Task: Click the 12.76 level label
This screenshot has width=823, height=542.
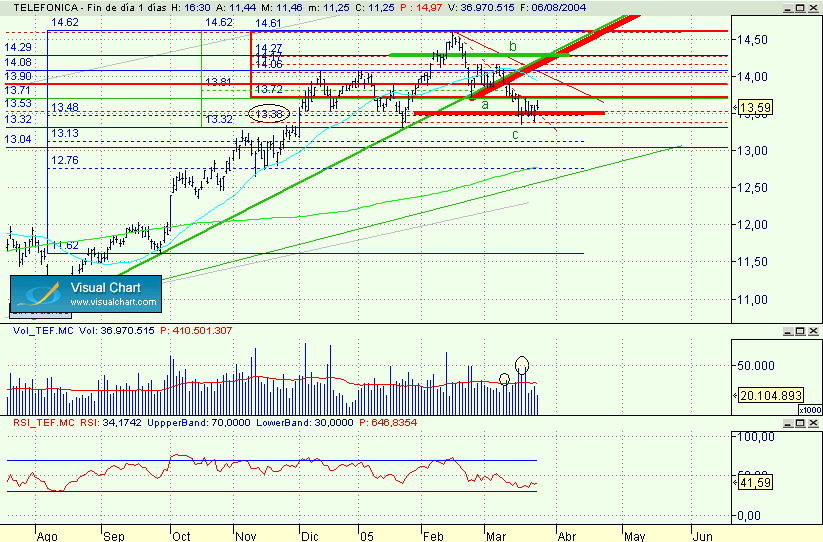Action: [65, 160]
